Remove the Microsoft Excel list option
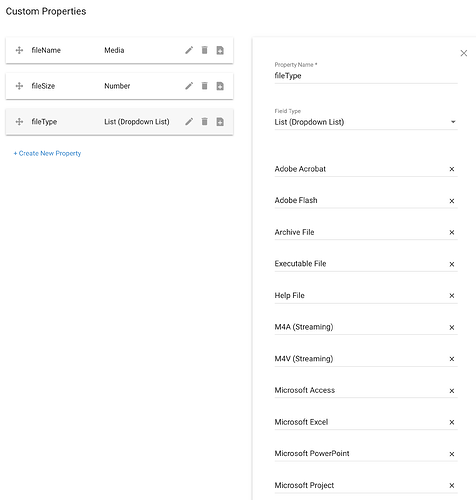Image resolution: width=476 pixels, height=500 pixels. [x=452, y=422]
